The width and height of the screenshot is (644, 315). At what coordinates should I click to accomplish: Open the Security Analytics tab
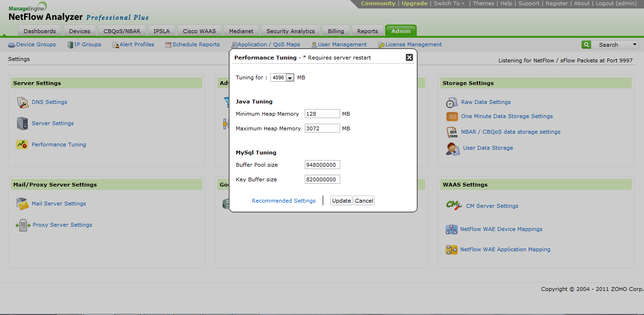click(291, 31)
